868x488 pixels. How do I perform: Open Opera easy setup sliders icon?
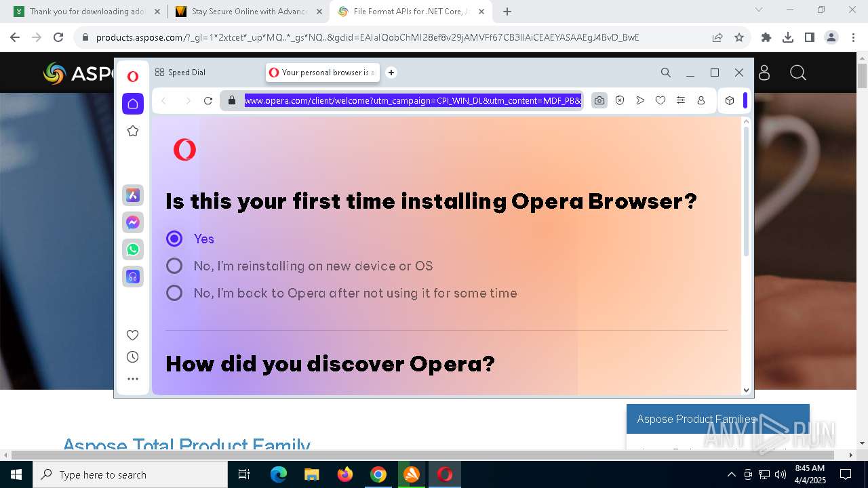pyautogui.click(x=681, y=100)
